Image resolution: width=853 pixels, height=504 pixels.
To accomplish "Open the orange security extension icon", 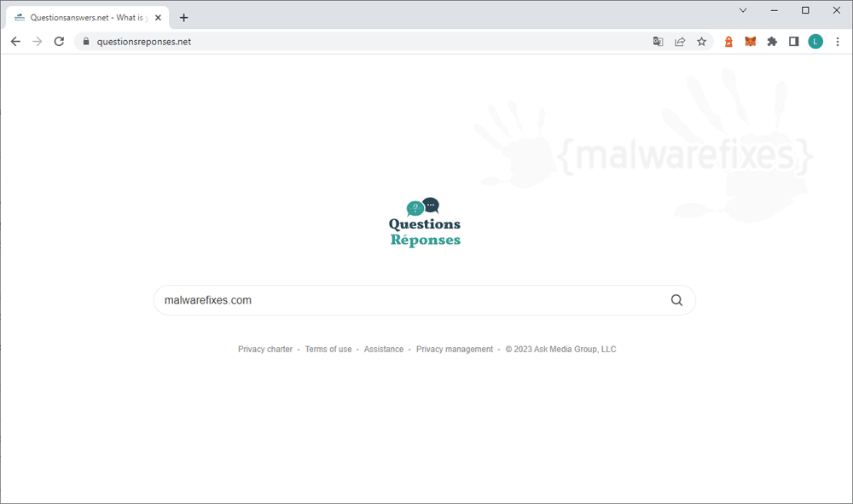I will click(x=728, y=41).
